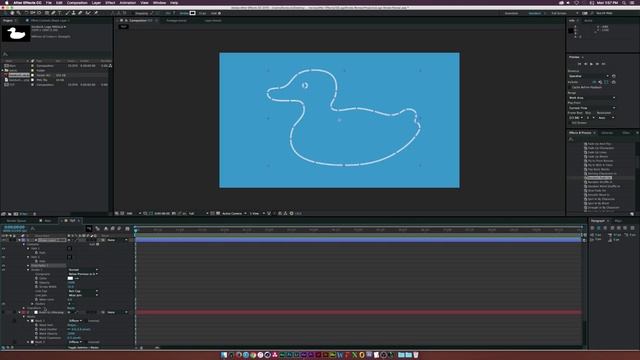The image size is (640, 360).
Task: Open the Composition menu
Action: click(77, 2)
